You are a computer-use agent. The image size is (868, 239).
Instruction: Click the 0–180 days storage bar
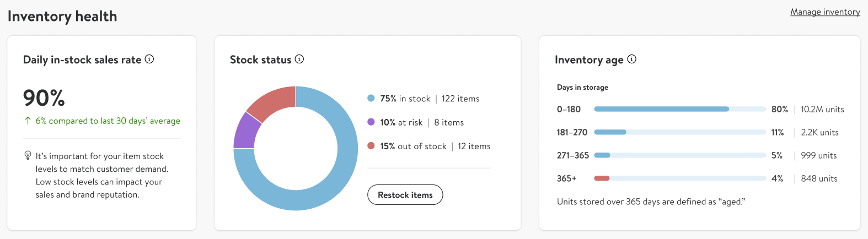click(x=680, y=109)
